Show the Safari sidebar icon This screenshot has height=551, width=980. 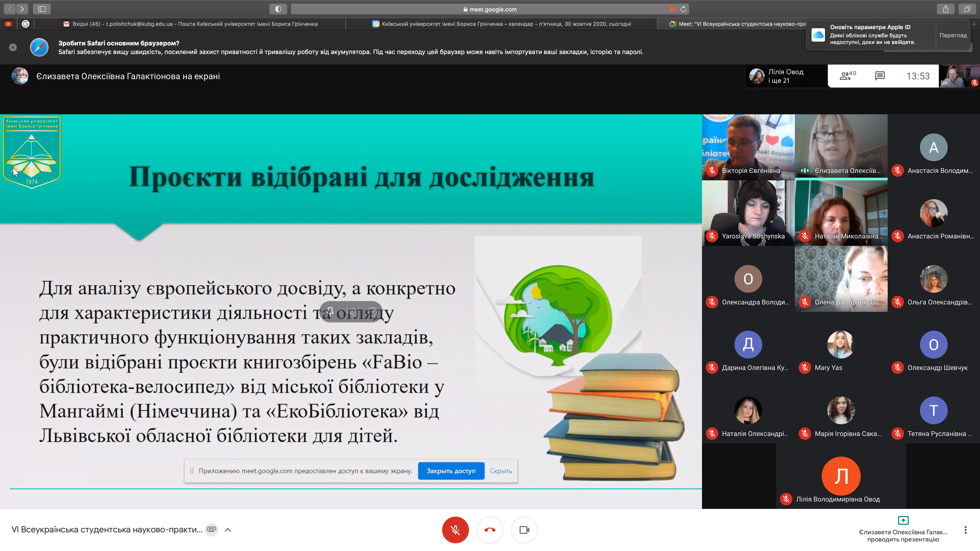point(42,9)
